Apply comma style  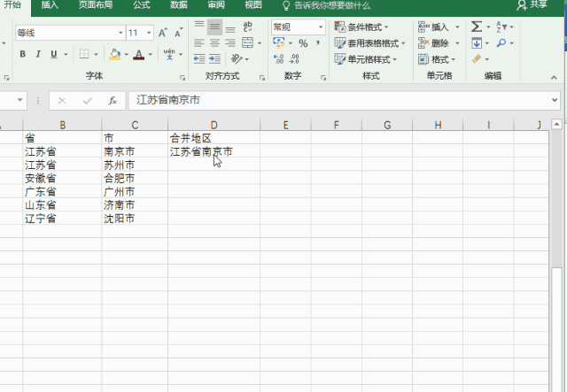318,43
